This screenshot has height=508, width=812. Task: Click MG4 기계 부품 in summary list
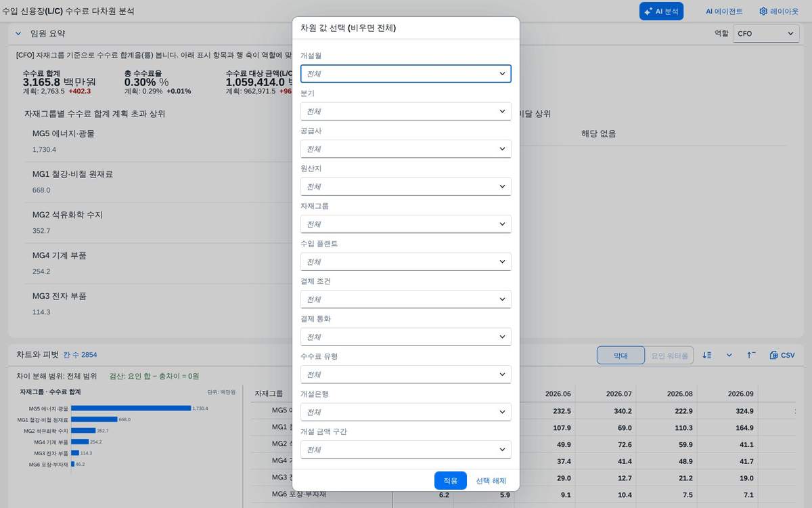60,255
